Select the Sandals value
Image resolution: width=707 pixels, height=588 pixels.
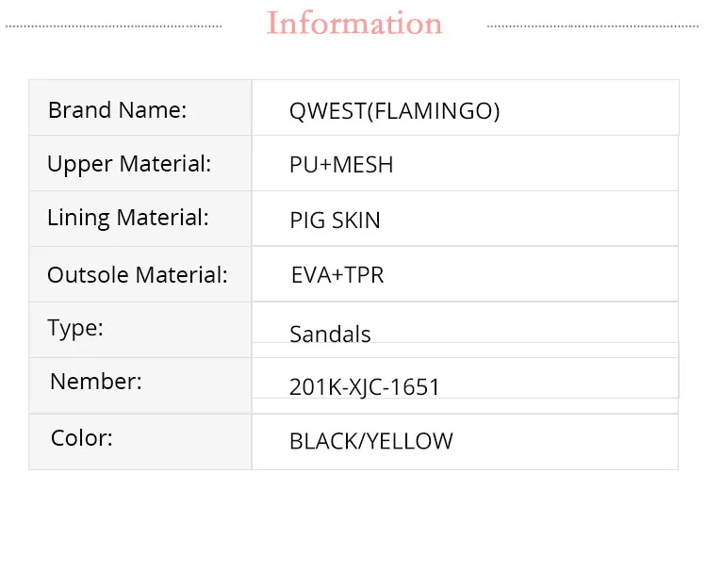coord(330,334)
